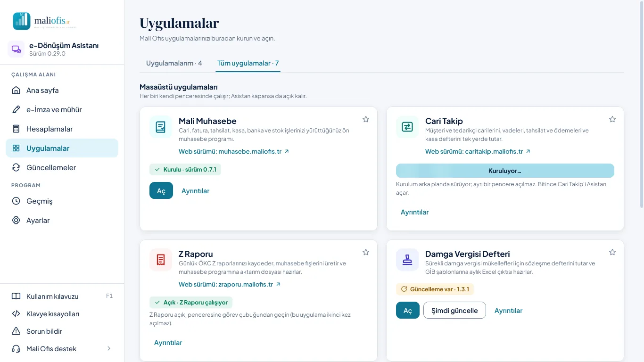Click Kurulu · sürüm 0.7.1 status badge
Screen dimensions: 644x362
(185, 169)
